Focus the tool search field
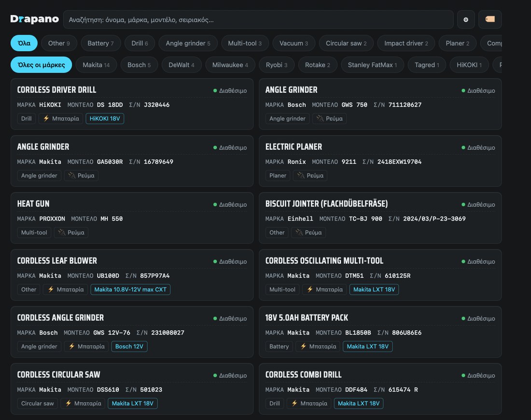This screenshot has height=420, width=531. (x=258, y=20)
